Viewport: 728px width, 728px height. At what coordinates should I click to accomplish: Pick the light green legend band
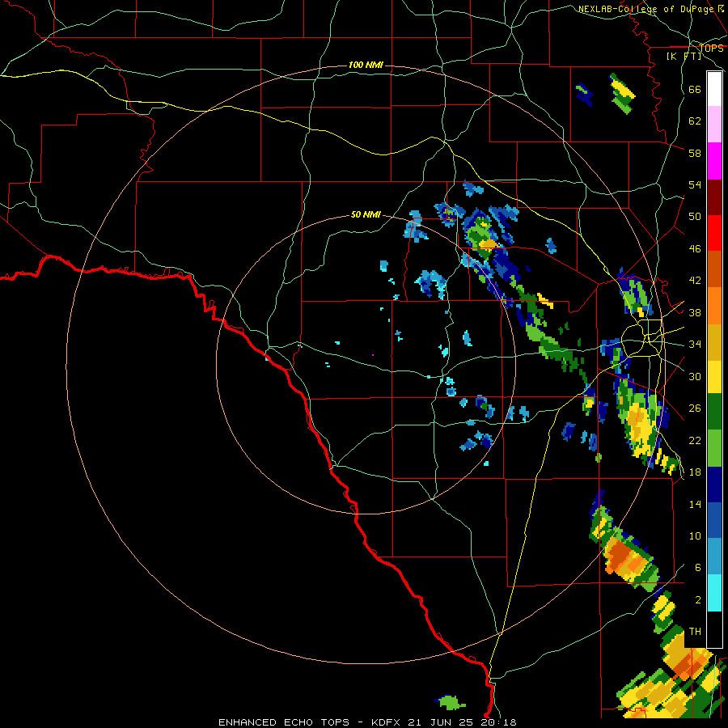714,448
